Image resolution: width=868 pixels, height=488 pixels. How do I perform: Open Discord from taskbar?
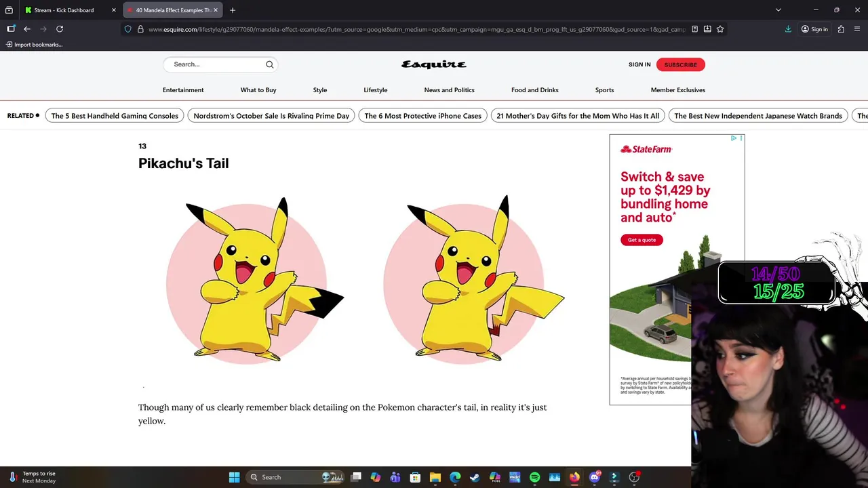(595, 477)
